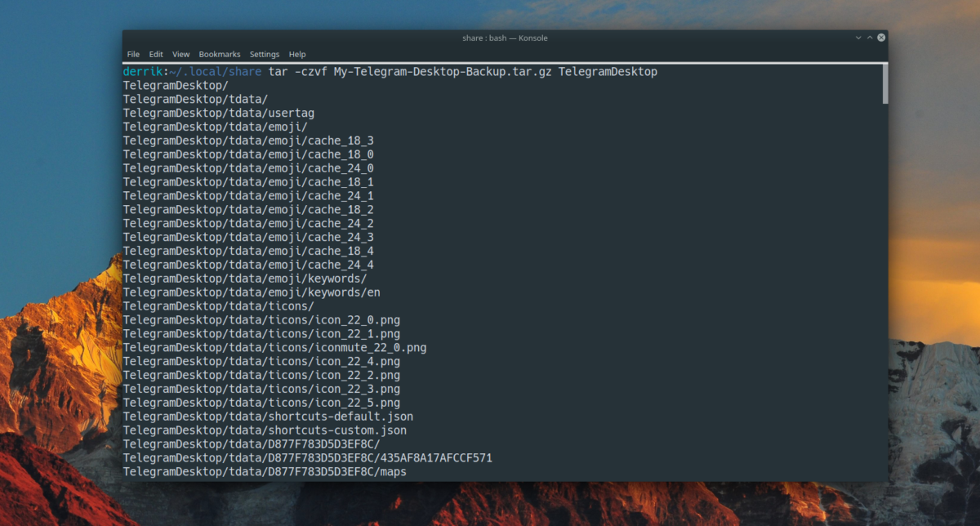Click line 'TelegramDesktop/tdata/'
Image resolution: width=980 pixels, height=526 pixels.
coord(196,100)
